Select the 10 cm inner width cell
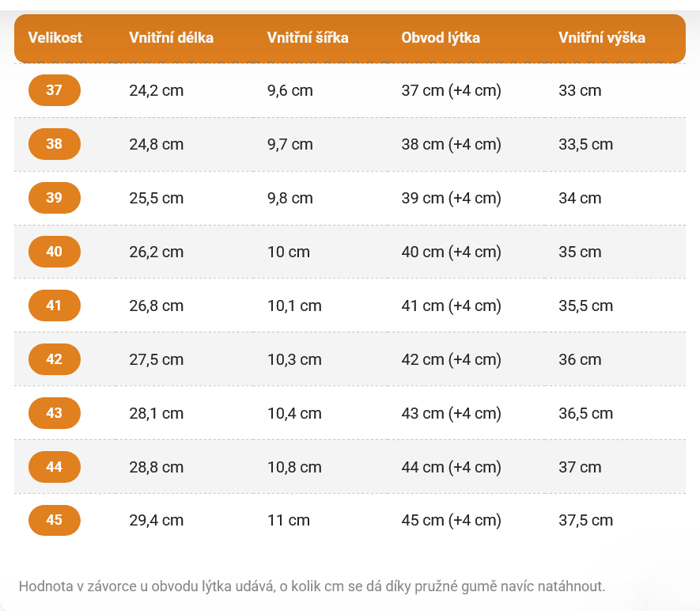The image size is (700, 611). pyautogui.click(x=289, y=252)
